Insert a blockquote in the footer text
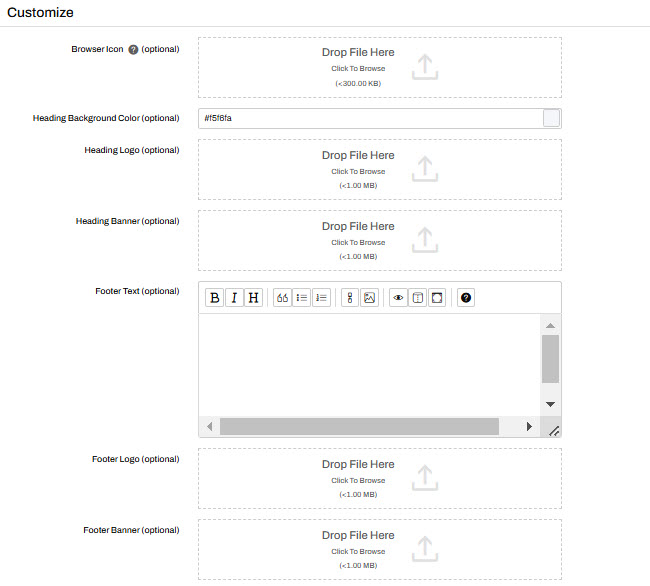The width and height of the screenshot is (650, 586). click(x=282, y=298)
